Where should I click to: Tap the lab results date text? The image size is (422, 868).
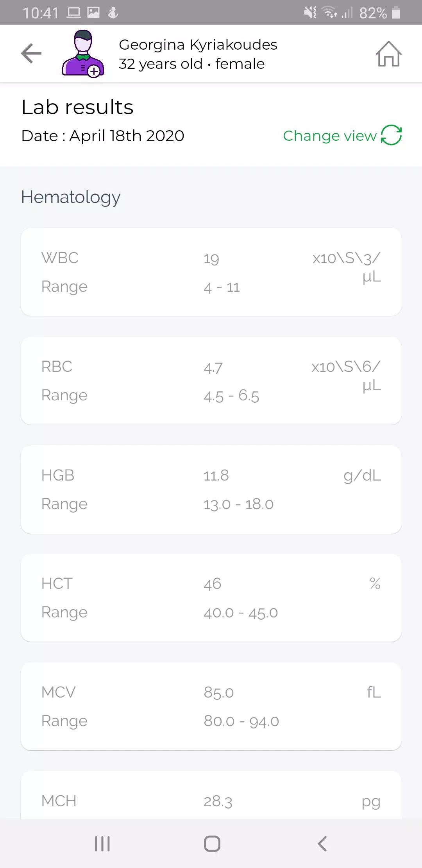pyautogui.click(x=103, y=136)
